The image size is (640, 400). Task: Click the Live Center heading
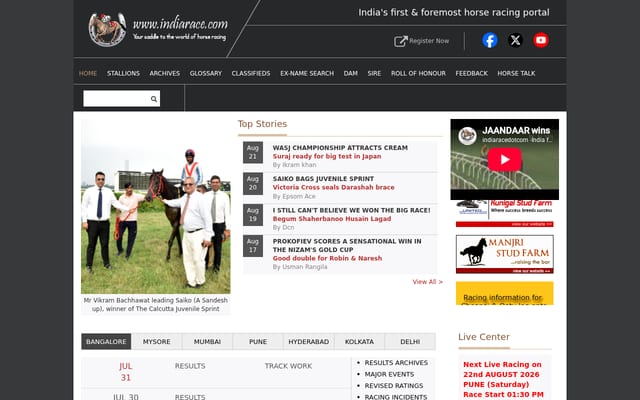click(x=484, y=337)
